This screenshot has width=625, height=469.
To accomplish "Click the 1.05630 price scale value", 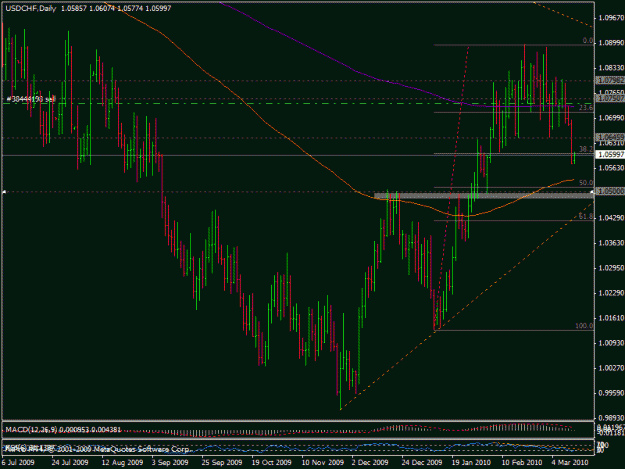I will (x=611, y=168).
